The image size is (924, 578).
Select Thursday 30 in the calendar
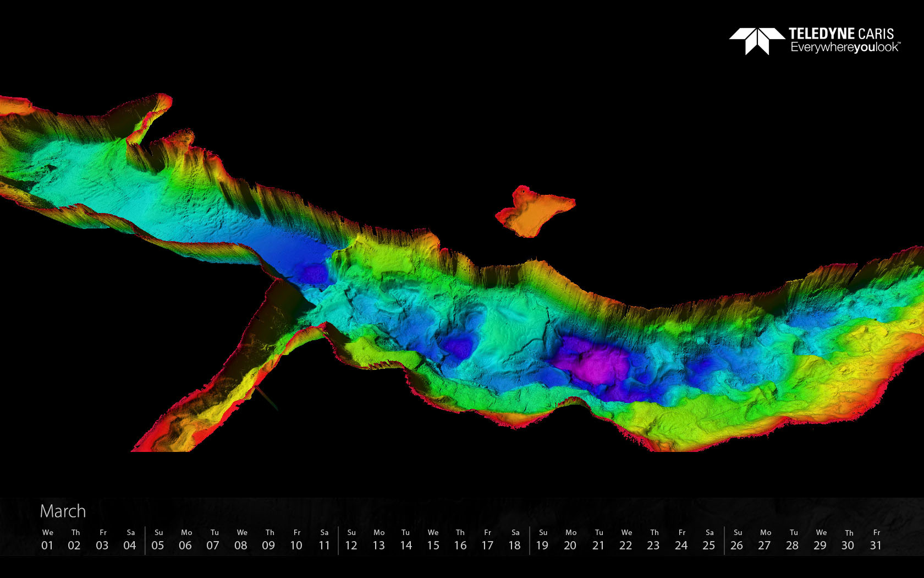(x=849, y=540)
